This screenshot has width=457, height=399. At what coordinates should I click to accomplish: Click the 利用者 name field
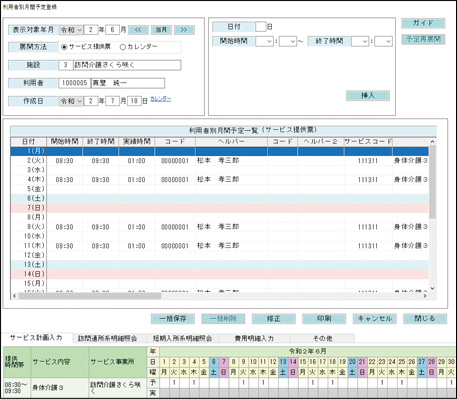(128, 83)
